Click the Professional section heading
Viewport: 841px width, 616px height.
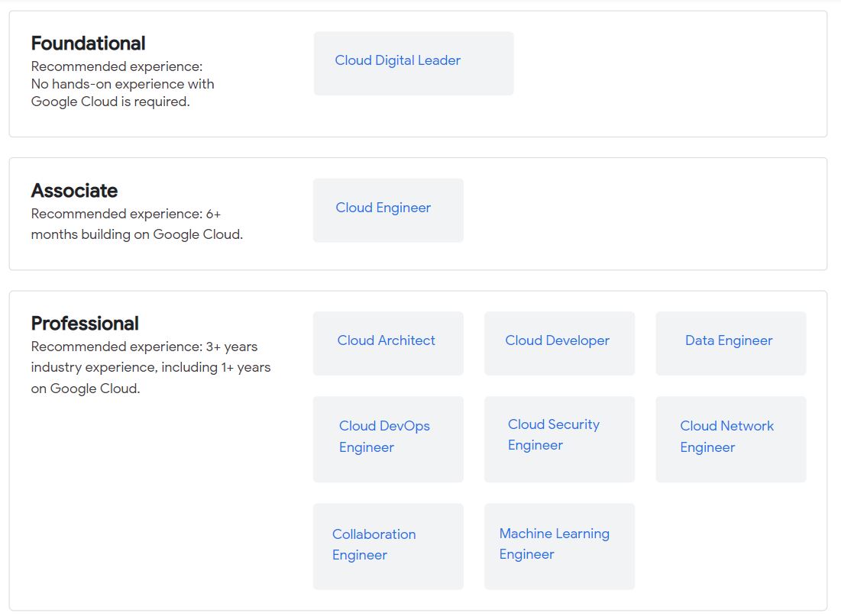[85, 324]
